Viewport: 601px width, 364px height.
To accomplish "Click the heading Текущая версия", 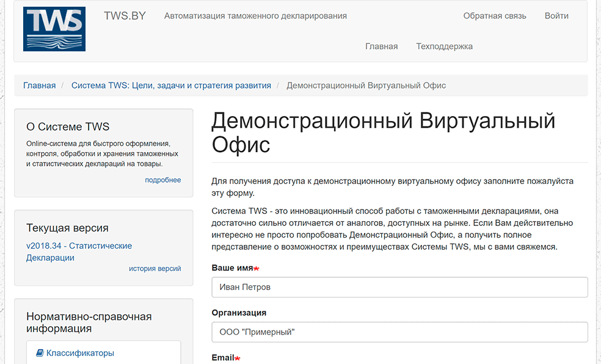I will click(67, 228).
